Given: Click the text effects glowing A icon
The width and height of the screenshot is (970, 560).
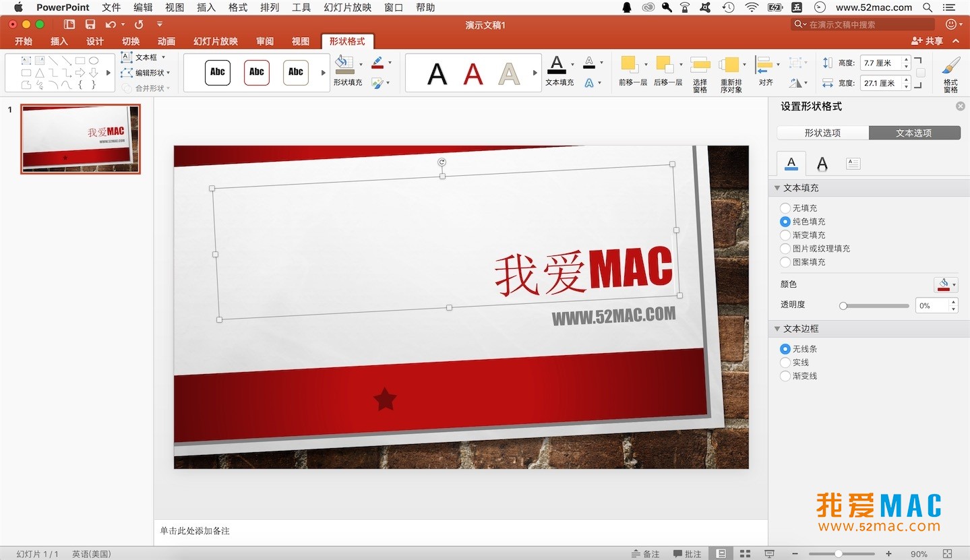Looking at the screenshot, I should (x=588, y=83).
